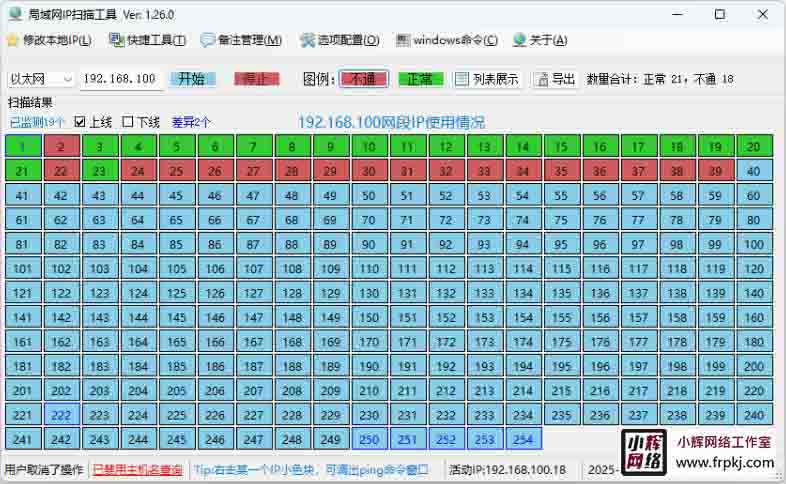
Task: Click the IP segment input field
Action: point(120,79)
